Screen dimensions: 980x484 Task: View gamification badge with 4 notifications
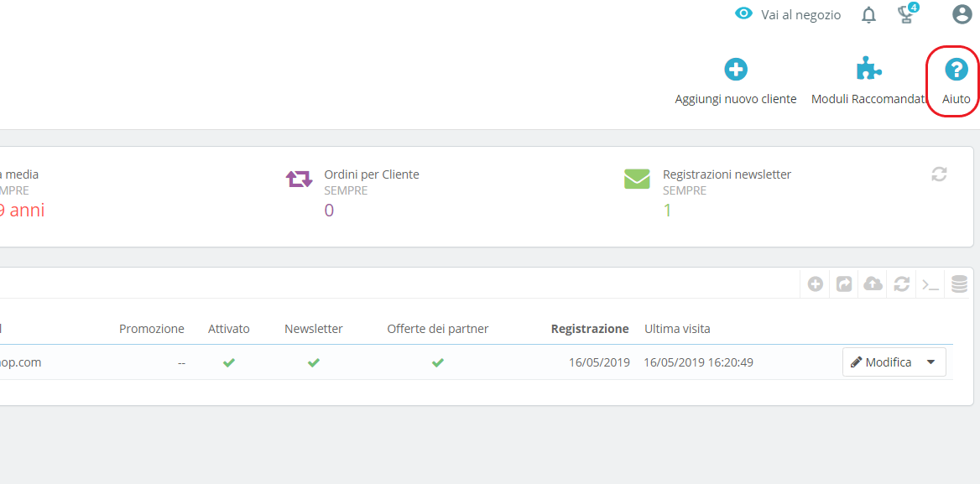pos(906,14)
